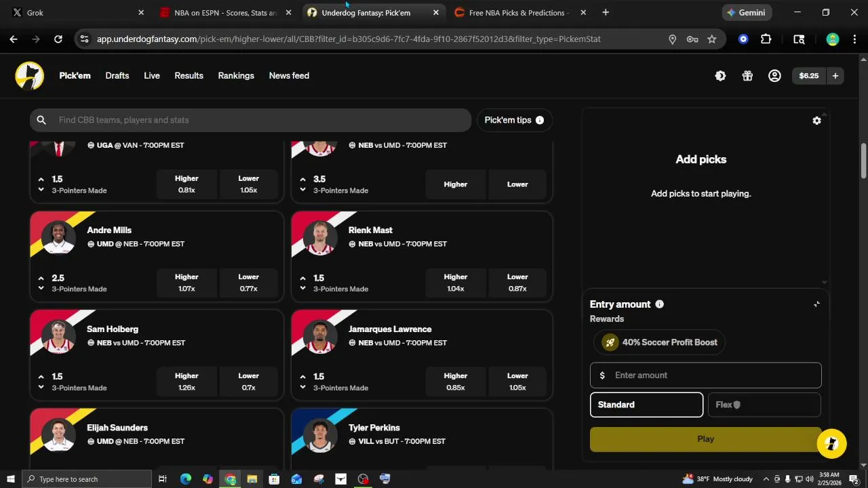Focus Find CBB teams search field

250,120
